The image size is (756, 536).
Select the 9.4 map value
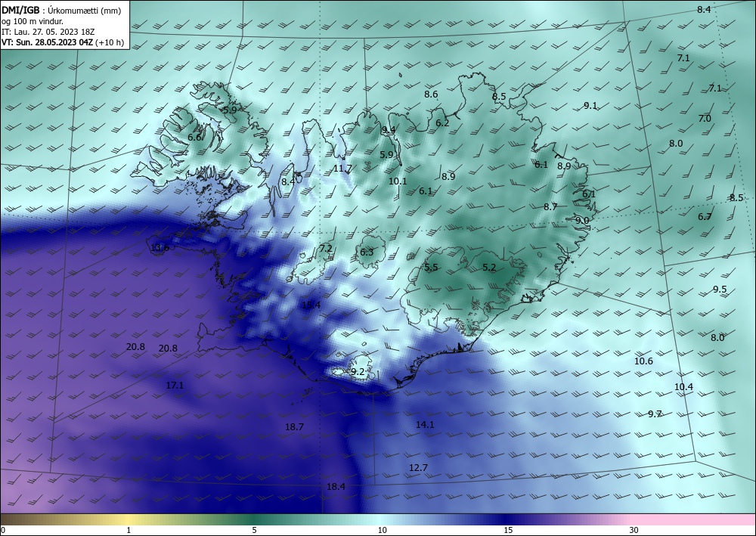pyautogui.click(x=389, y=130)
